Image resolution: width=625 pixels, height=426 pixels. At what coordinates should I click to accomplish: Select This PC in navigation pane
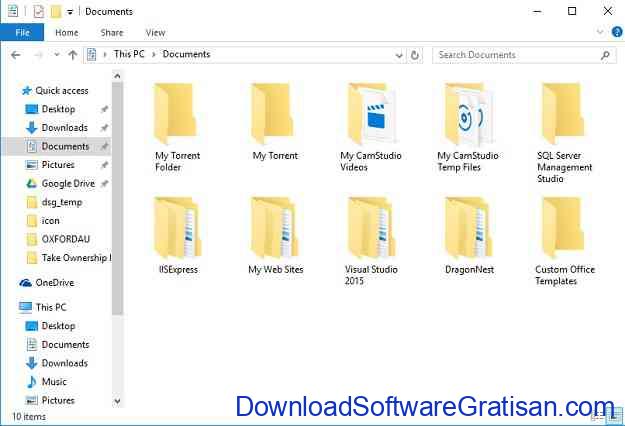coord(43,307)
